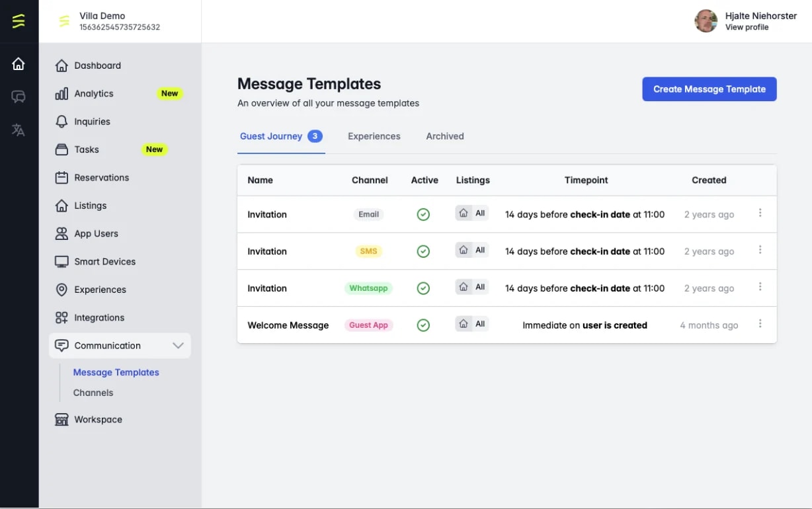Click the App Users people icon
The width and height of the screenshot is (812, 509).
coord(61,233)
